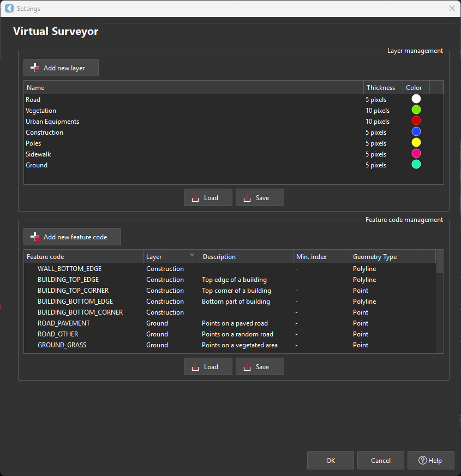
Task: Click the Save icon in Feature code management
Action: click(247, 367)
